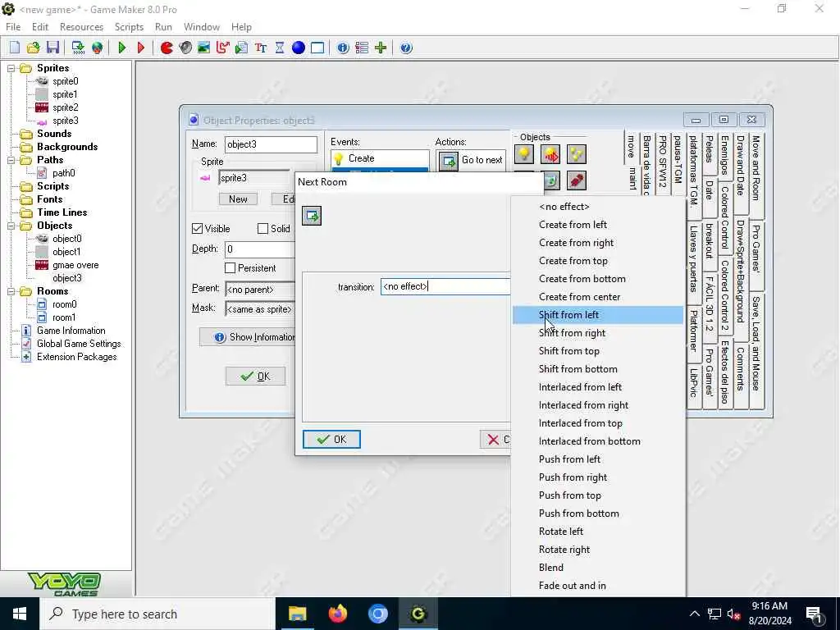Click the Publish game globe icon

pyautogui.click(x=97, y=48)
